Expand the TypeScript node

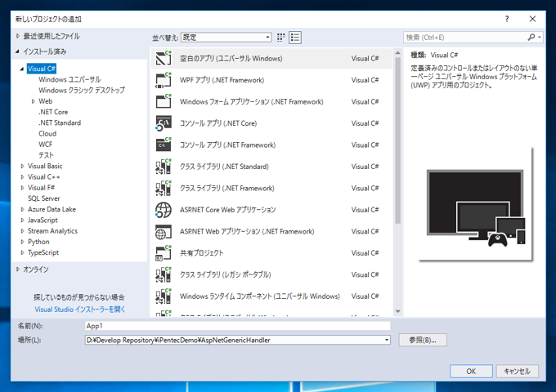click(22, 252)
